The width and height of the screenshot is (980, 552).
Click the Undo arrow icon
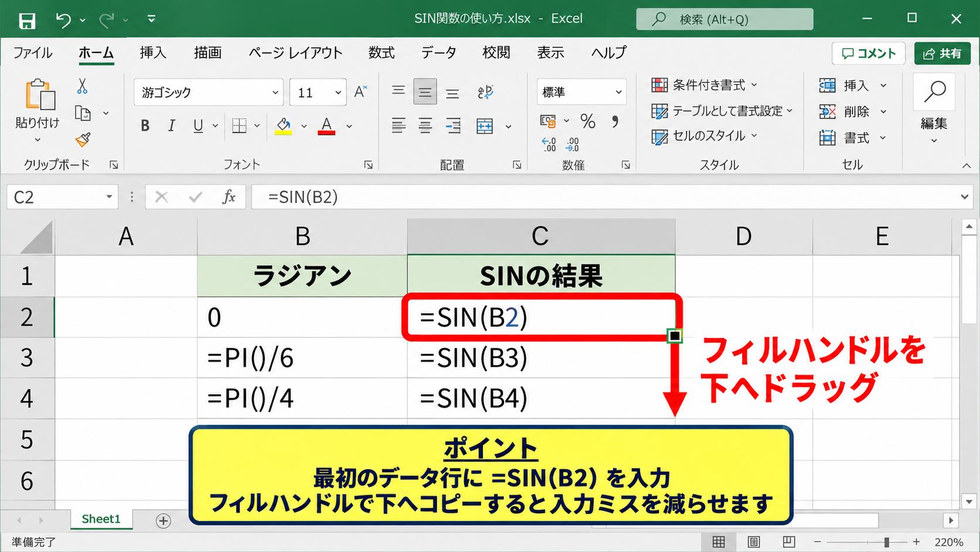click(63, 21)
